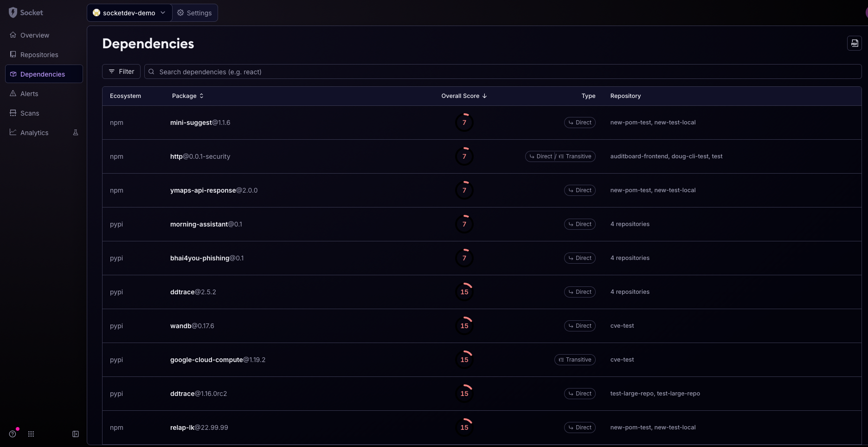Viewport: 868px width, 447px height.
Task: Collapse the sidebar panel
Action: point(76,434)
